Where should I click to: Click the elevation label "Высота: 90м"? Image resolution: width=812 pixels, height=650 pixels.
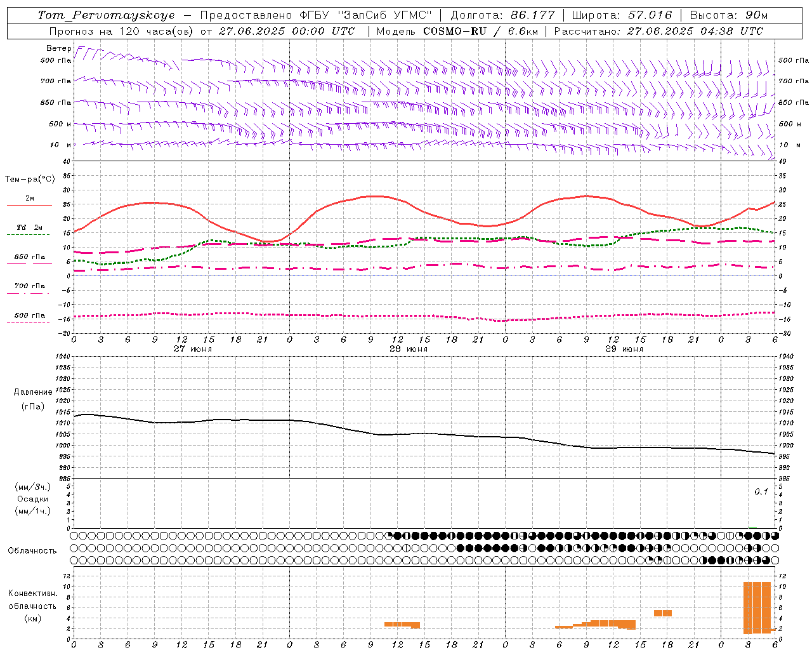tap(728, 15)
